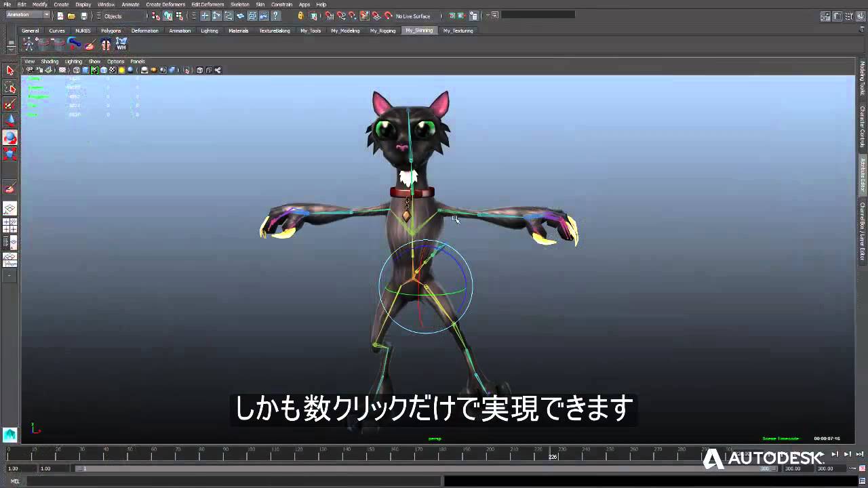Select the arrow Select tool
Image resolution: width=868 pixels, height=488 pixels.
(x=10, y=70)
